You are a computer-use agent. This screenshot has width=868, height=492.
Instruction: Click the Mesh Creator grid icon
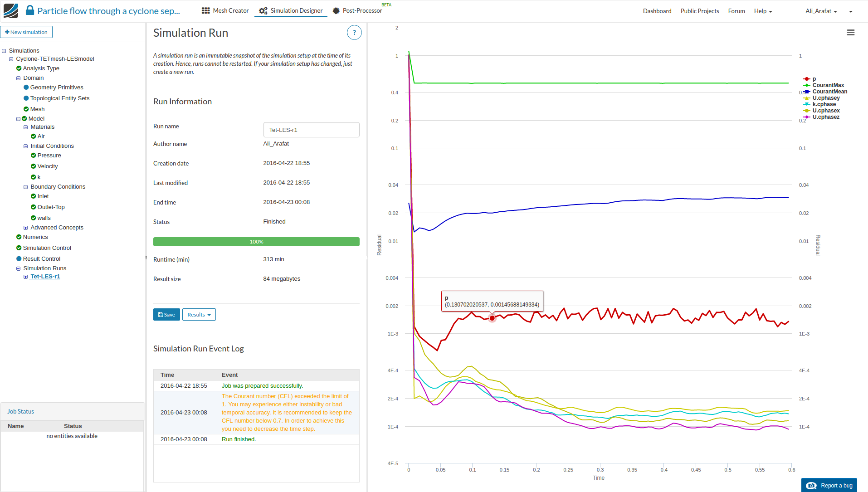pos(205,10)
